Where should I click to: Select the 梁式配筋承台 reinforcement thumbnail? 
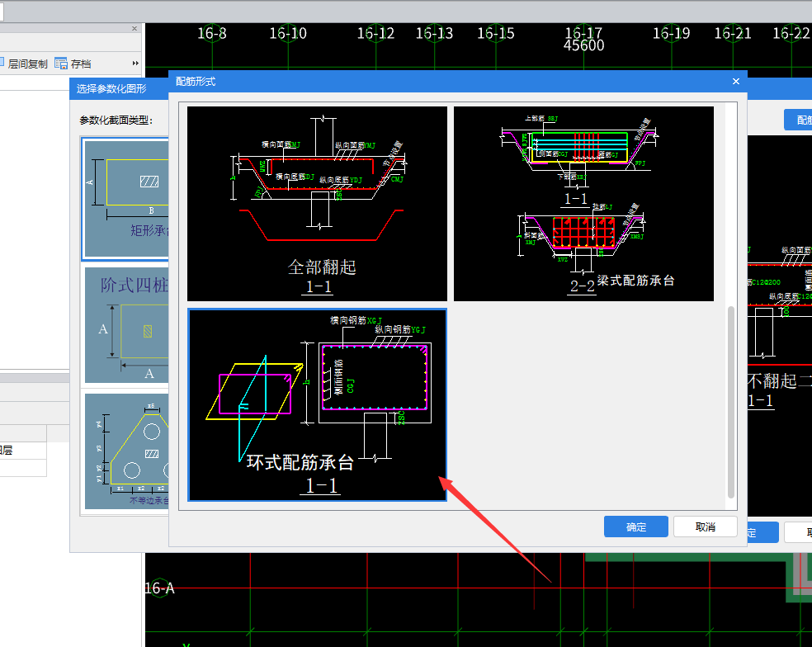point(583,204)
